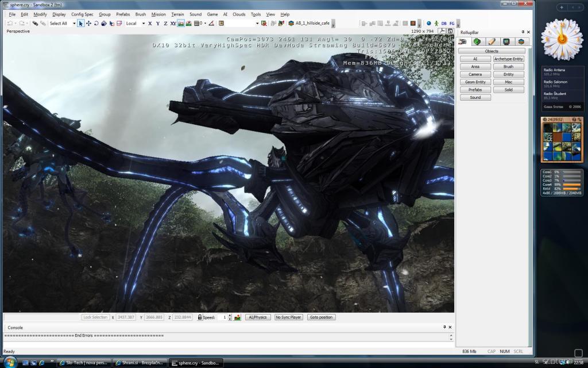Click the layer icon next to AB_1_hillside_cafe

[x=291, y=23]
